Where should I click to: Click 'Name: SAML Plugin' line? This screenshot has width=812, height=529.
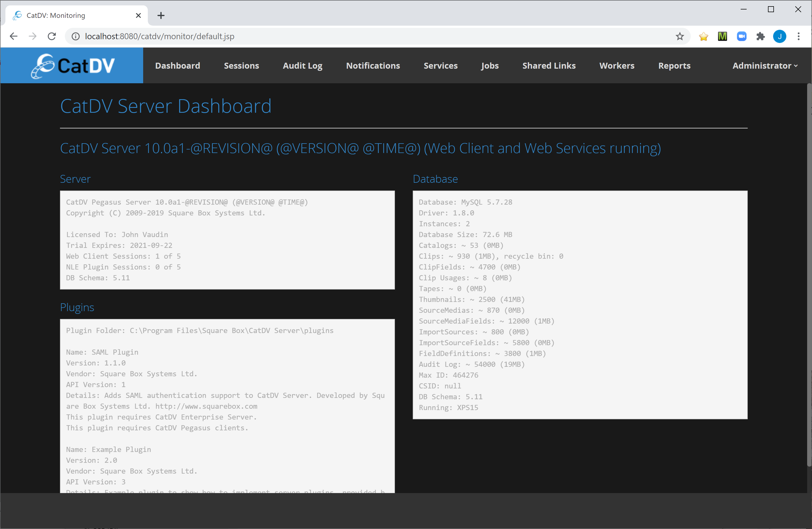[x=102, y=352]
